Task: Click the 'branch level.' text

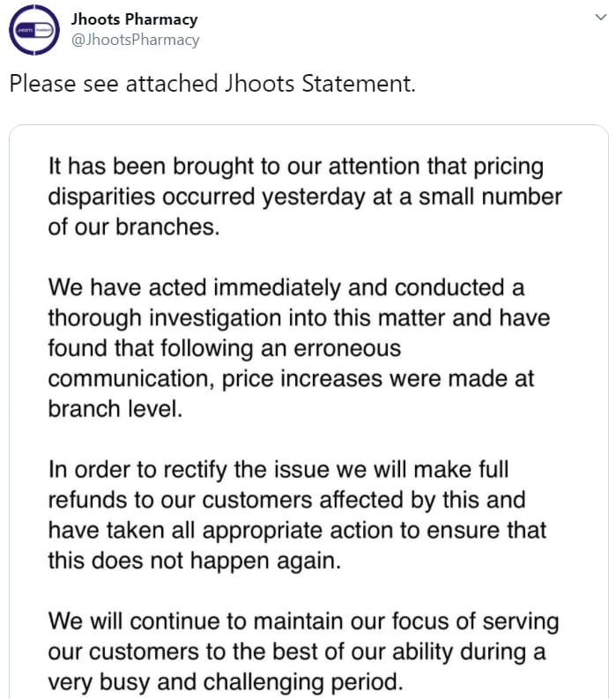Action: tap(115, 409)
